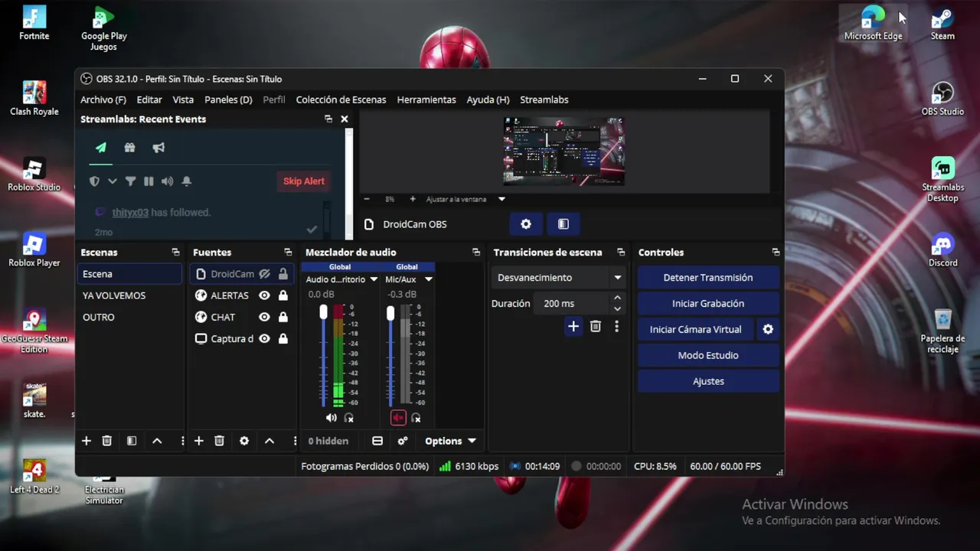Pause the Streamlabs alert queue
This screenshot has width=980, height=551.
pyautogui.click(x=149, y=181)
